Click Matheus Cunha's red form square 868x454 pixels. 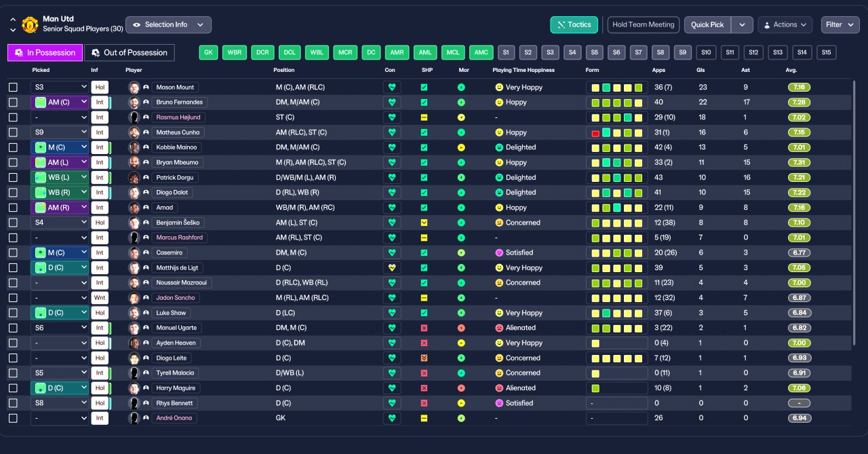[x=595, y=133]
